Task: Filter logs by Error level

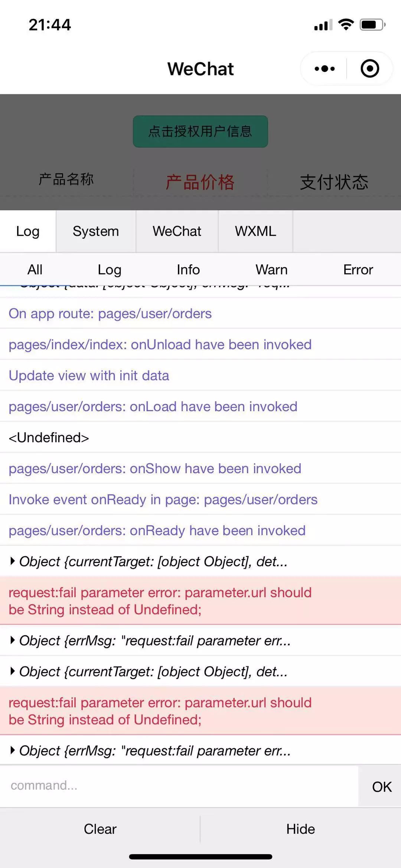Action: 358,269
